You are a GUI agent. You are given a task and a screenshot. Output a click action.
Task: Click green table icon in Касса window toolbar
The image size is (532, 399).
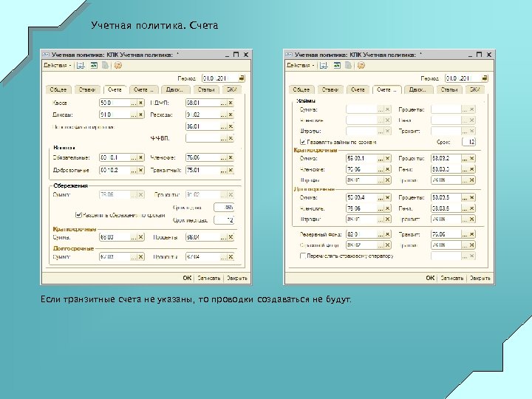(94, 66)
